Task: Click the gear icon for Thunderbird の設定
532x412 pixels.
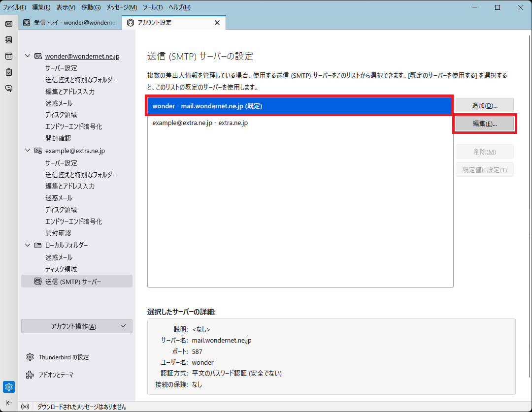Action: click(x=30, y=357)
